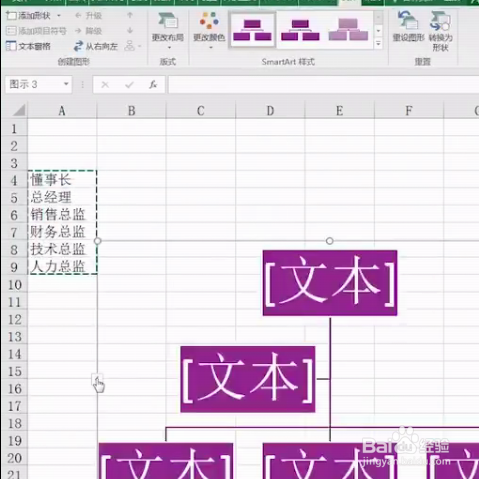This screenshot has width=479, height=479.
Task: Click the Enter checkmark formula button
Action: 129,85
